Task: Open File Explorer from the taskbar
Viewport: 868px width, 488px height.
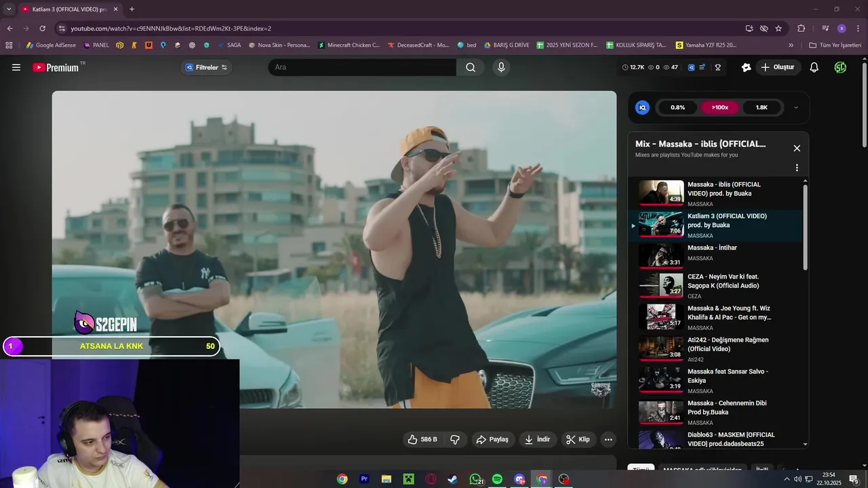Action: (x=387, y=479)
